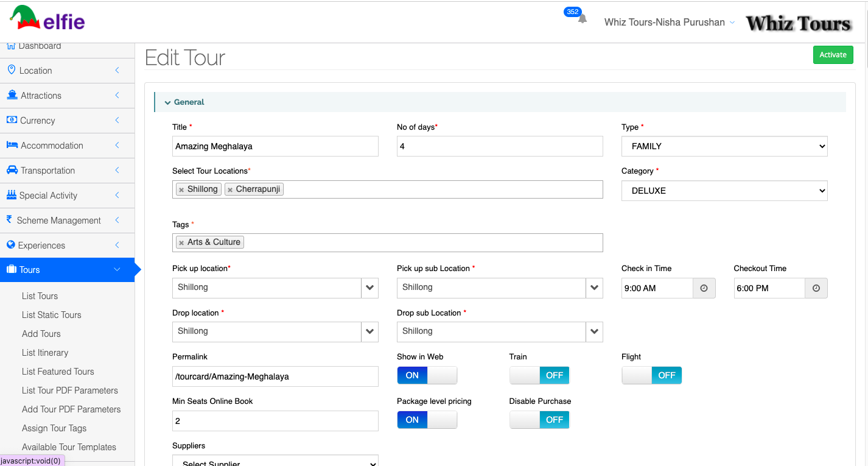Open the Whiz Tours-Nisha Purushan user menu
The height and width of the screenshot is (466, 868).
click(x=670, y=23)
